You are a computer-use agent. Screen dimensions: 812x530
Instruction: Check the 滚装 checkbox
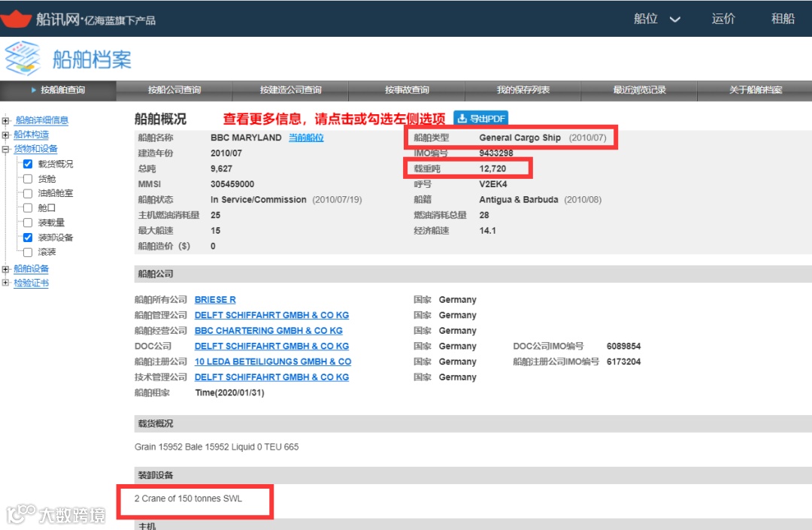pos(28,252)
